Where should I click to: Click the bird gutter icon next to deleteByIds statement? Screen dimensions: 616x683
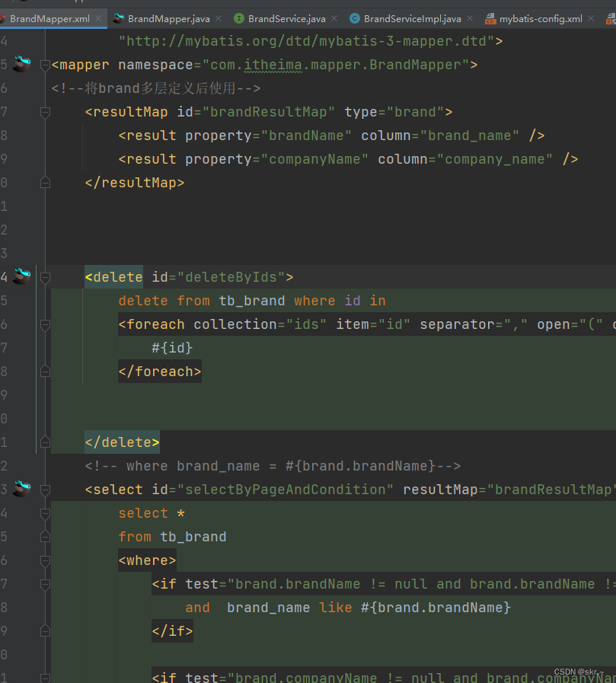[x=23, y=276]
